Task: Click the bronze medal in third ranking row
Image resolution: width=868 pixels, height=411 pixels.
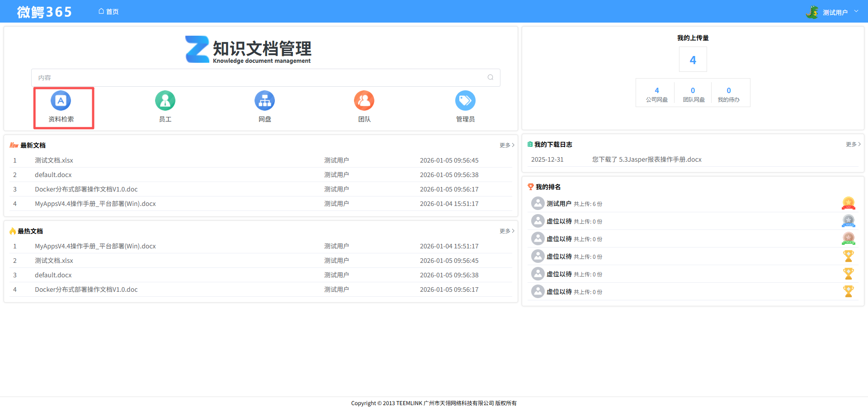Action: click(x=848, y=238)
